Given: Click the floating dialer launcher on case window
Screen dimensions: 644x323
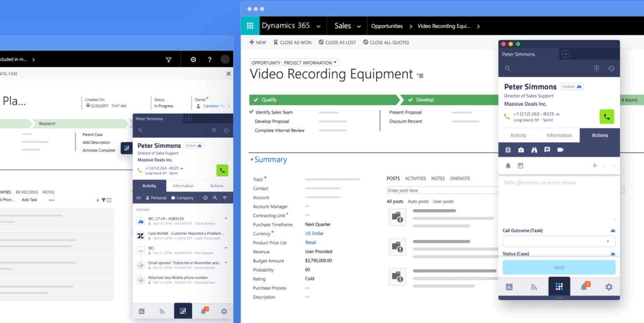Looking at the screenshot, I should point(127,148).
